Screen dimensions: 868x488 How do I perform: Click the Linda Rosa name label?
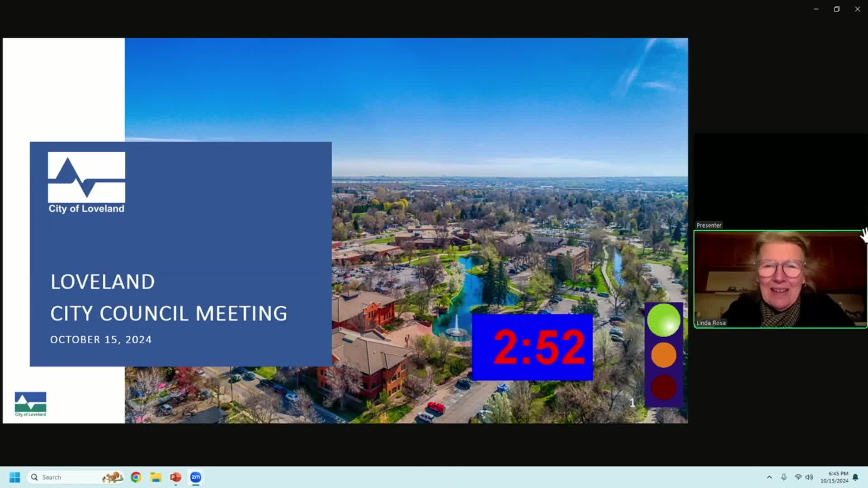pos(711,323)
